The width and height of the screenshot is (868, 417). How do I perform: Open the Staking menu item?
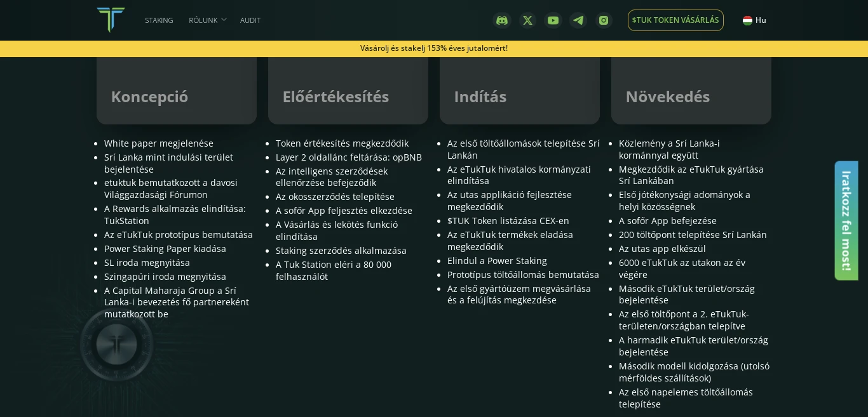(159, 20)
